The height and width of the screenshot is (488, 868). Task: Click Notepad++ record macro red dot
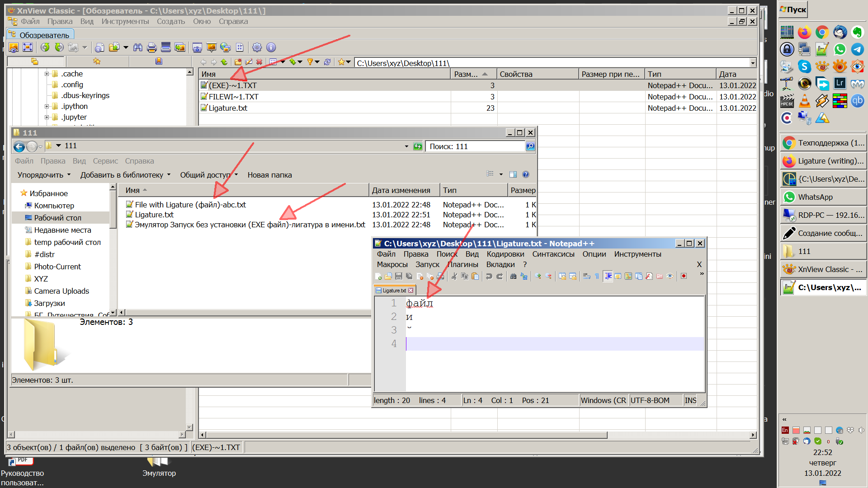684,276
